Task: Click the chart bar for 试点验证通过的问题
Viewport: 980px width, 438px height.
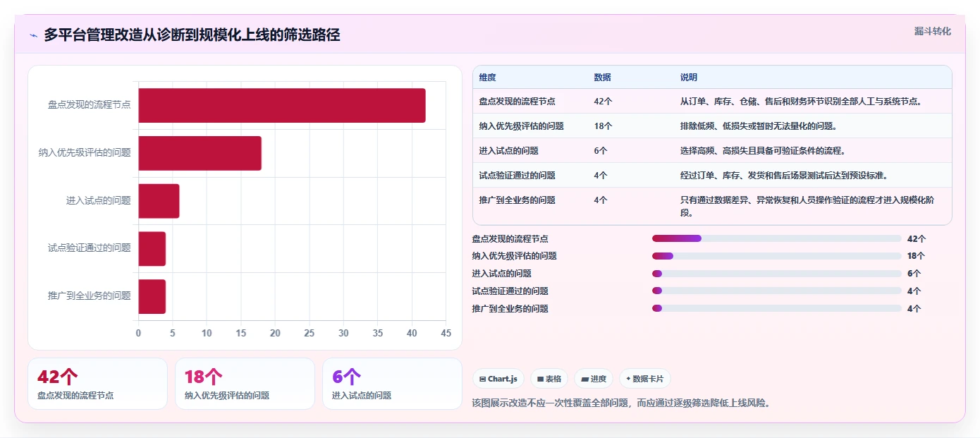Action: coord(152,249)
